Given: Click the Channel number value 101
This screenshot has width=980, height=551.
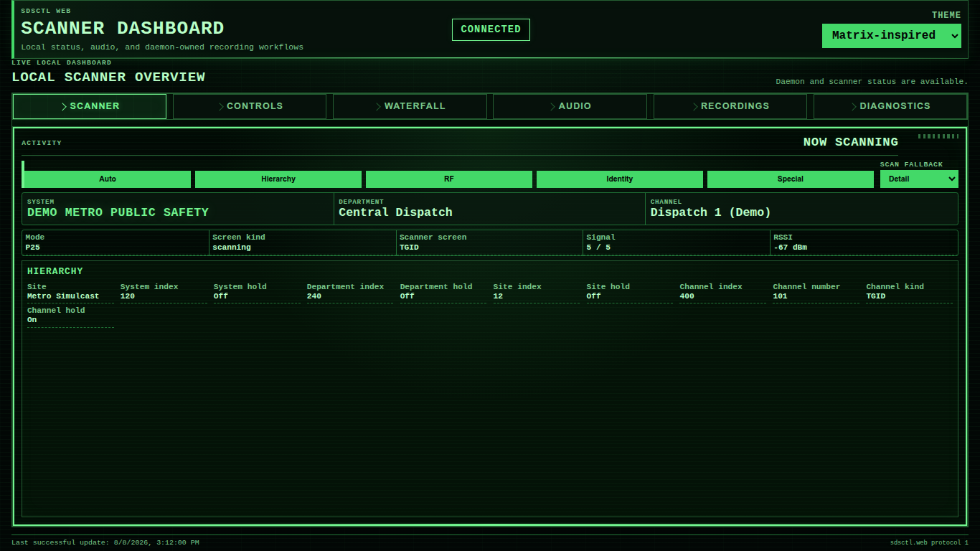Looking at the screenshot, I should 780,296.
